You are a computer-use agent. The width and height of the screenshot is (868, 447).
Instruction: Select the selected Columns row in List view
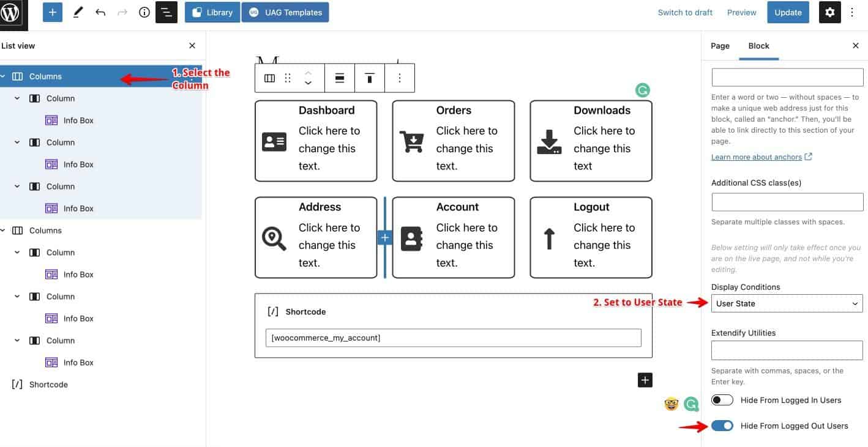(x=101, y=76)
